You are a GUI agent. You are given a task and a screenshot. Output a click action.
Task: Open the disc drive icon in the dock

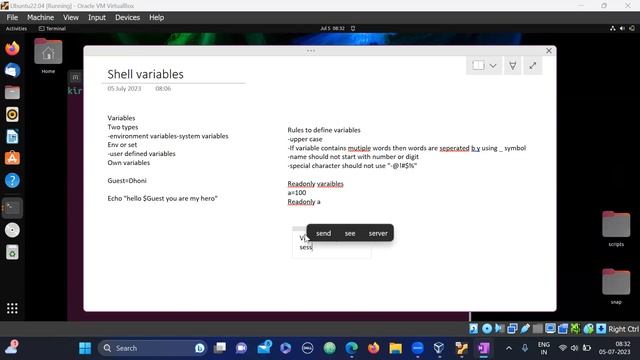click(x=12, y=230)
